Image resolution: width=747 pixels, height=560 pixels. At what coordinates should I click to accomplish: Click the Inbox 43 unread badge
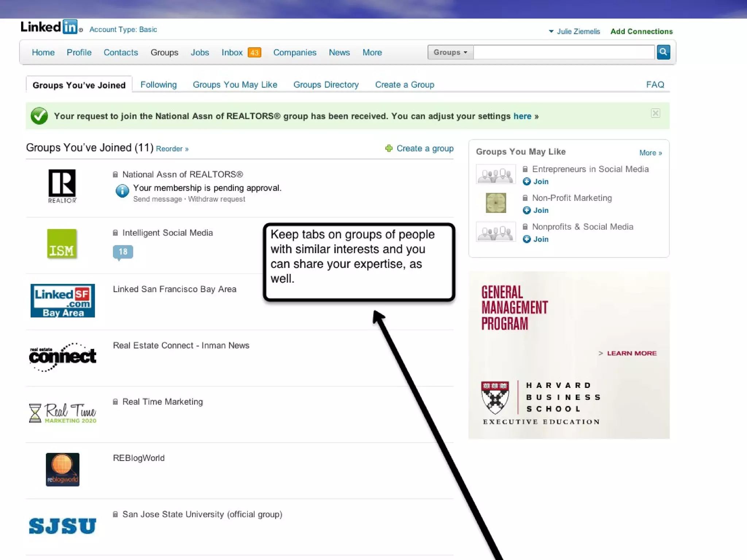coord(254,52)
